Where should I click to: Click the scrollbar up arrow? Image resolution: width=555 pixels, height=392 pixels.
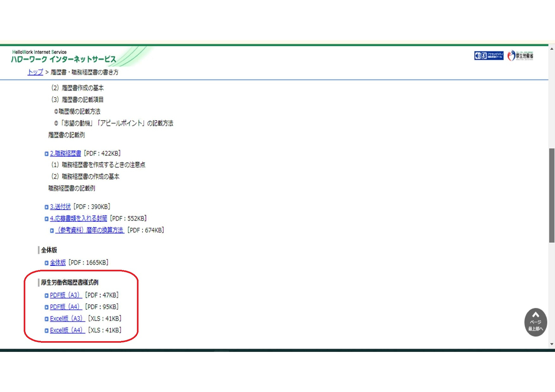point(552,49)
